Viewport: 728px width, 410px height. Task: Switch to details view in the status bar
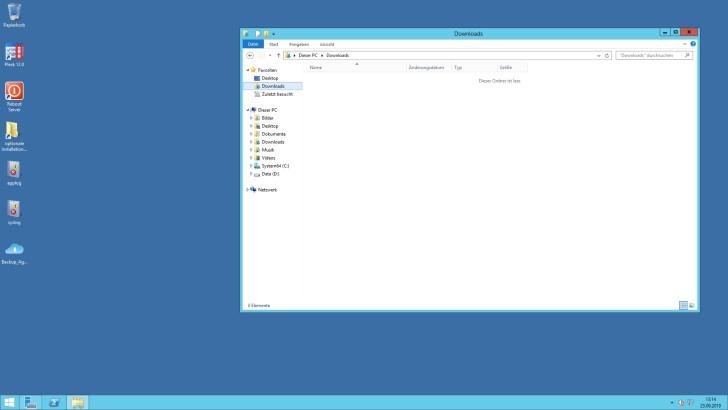[x=683, y=305]
